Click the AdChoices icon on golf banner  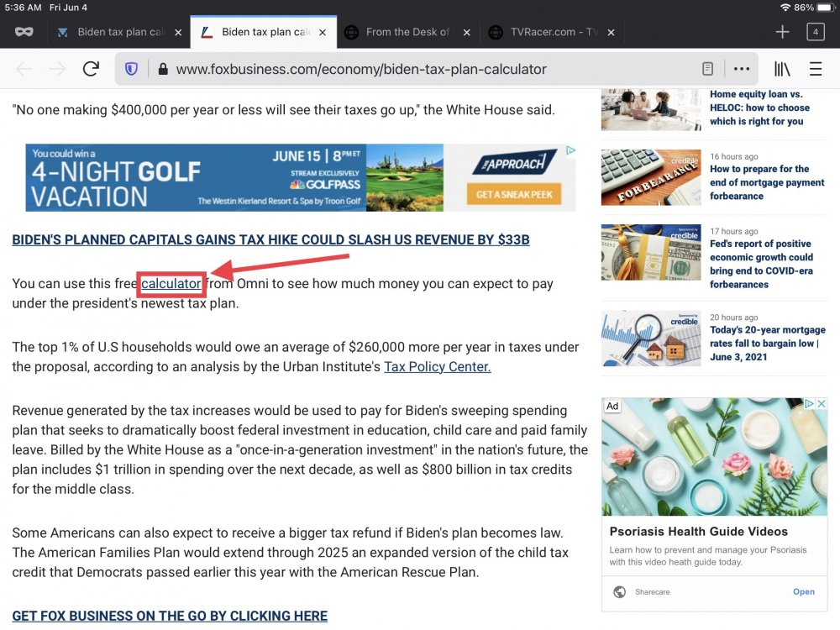coord(570,150)
